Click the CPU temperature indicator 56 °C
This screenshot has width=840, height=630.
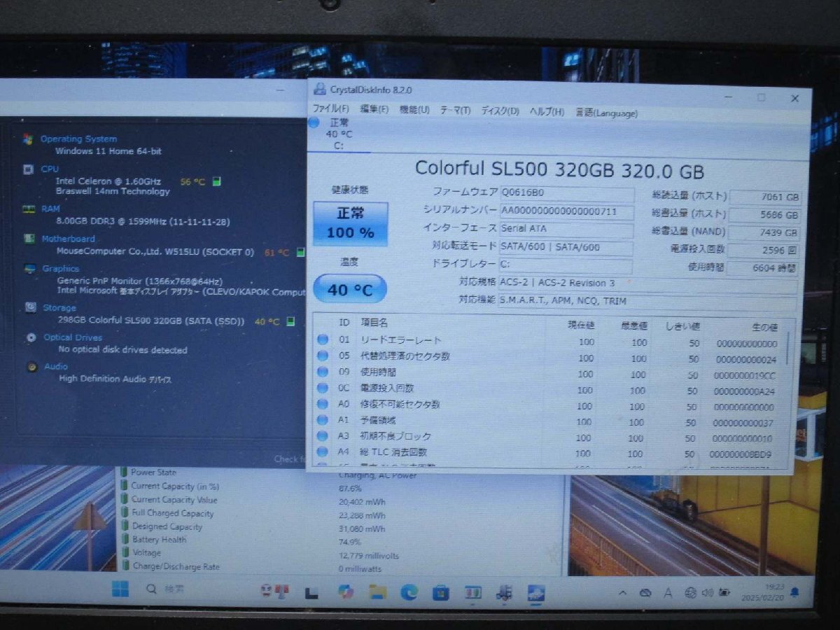click(x=192, y=182)
